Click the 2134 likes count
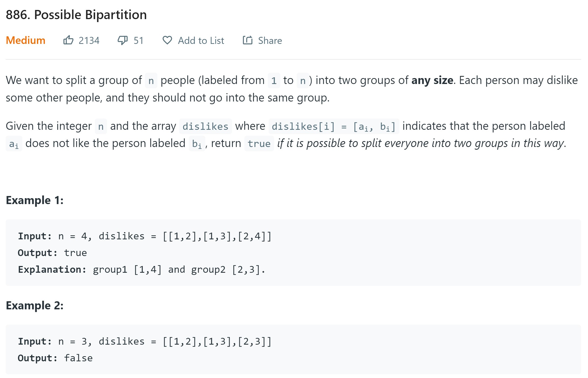The height and width of the screenshot is (378, 588). pos(89,41)
